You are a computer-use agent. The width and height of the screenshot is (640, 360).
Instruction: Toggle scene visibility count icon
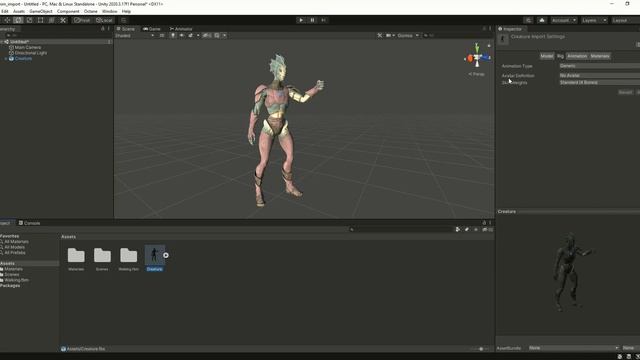207,36
